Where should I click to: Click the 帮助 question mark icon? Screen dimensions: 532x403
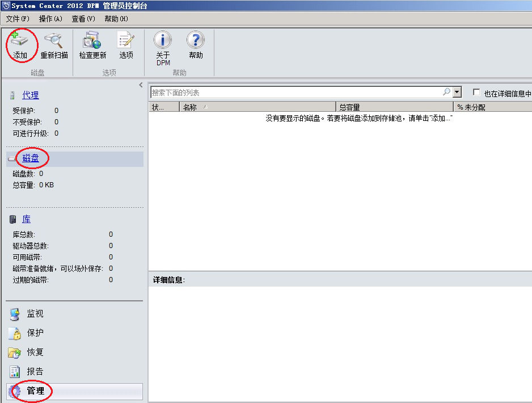pyautogui.click(x=196, y=40)
